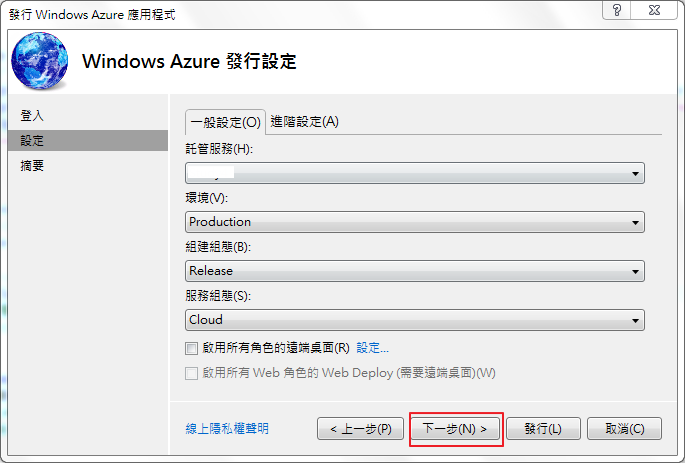The width and height of the screenshot is (685, 463).
Task: Click the 取消(C) cancel button
Action: point(624,428)
